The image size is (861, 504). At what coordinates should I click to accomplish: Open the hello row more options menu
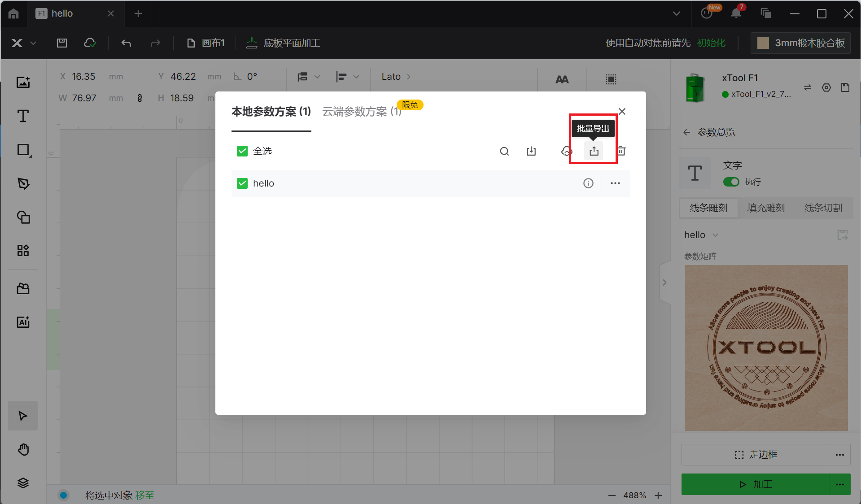(615, 183)
